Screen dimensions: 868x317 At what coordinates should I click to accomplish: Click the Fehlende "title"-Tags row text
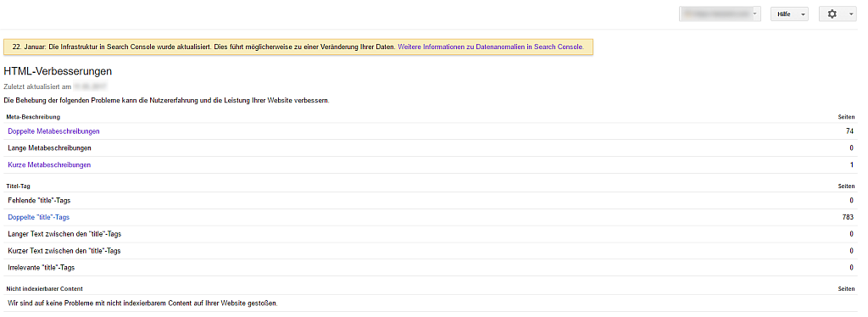39,200
